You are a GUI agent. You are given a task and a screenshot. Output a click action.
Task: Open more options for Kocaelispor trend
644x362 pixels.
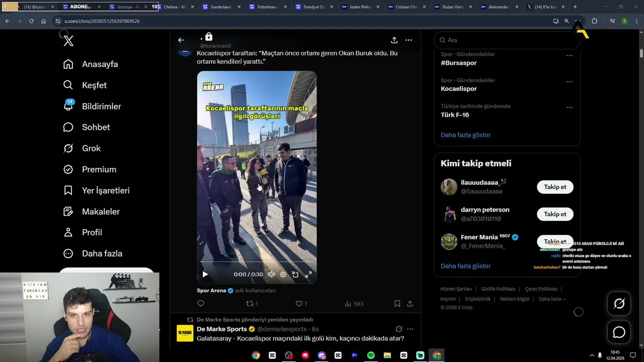(x=569, y=81)
